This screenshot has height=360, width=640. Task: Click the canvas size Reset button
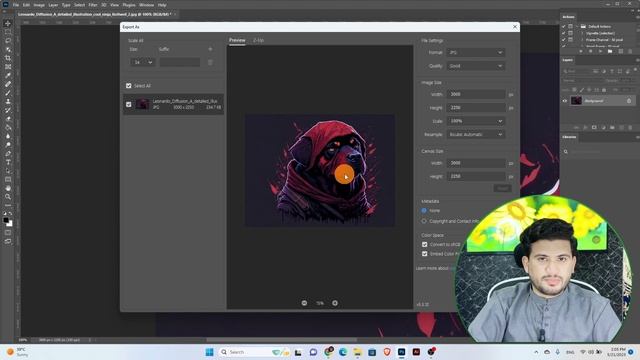point(502,188)
